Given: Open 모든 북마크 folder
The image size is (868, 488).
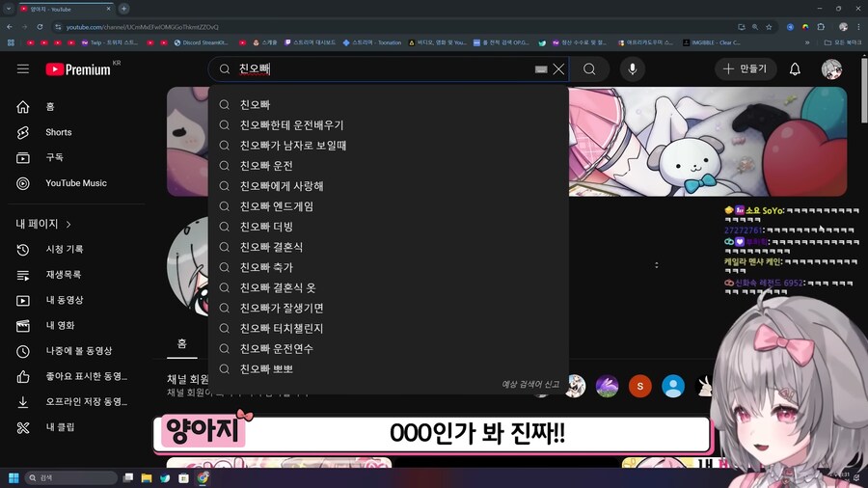Looking at the screenshot, I should coord(843,42).
